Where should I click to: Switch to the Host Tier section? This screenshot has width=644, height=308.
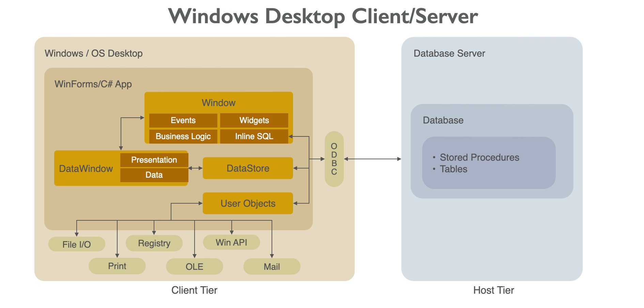(x=493, y=290)
